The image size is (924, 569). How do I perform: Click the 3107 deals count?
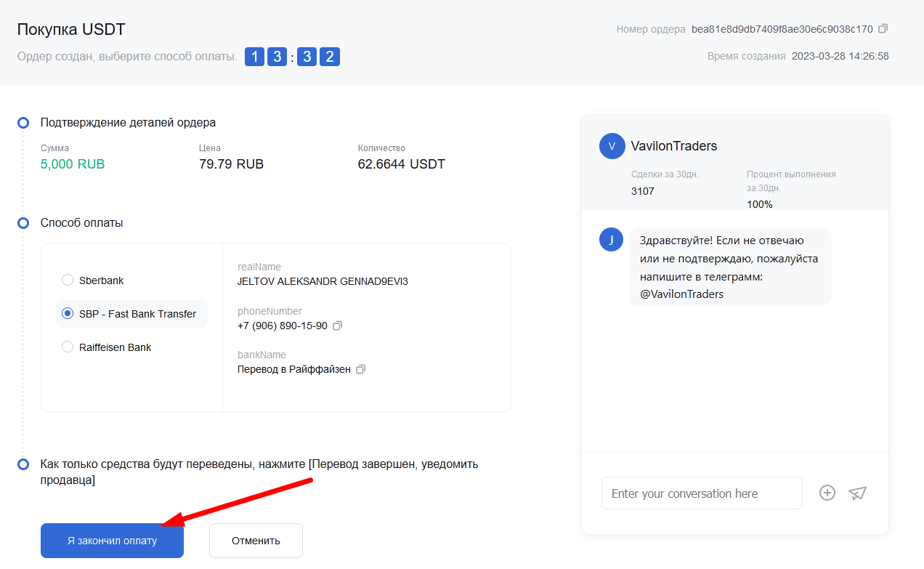(x=643, y=191)
